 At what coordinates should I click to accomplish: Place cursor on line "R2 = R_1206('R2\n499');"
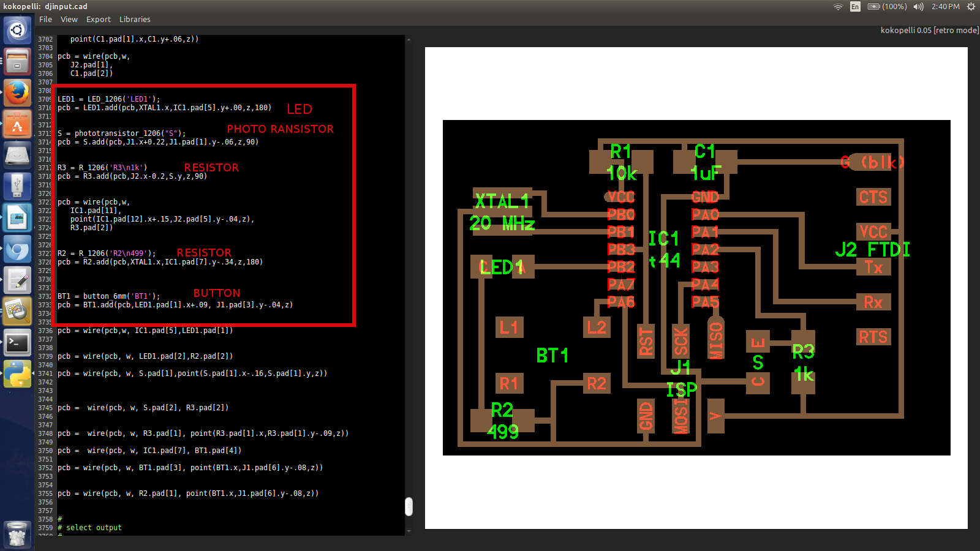point(107,253)
